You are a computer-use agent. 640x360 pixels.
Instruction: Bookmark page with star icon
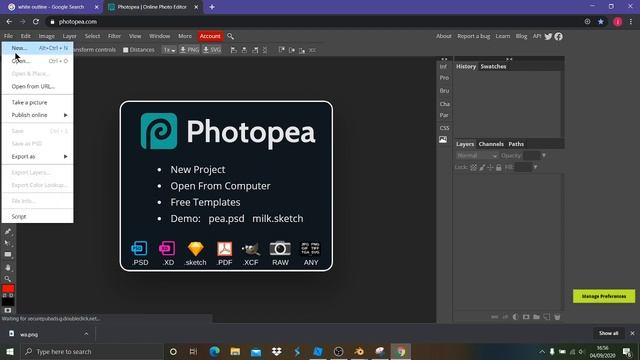601,22
